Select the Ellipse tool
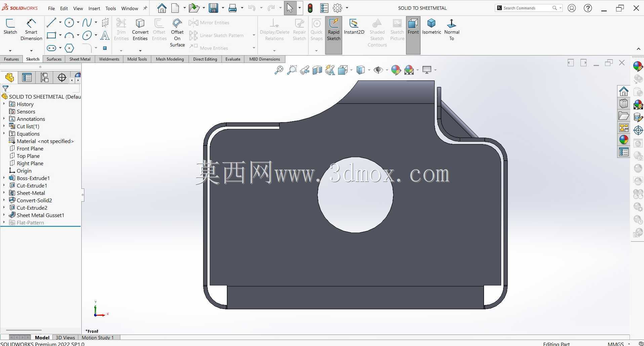This screenshot has height=346, width=644. (x=87, y=35)
